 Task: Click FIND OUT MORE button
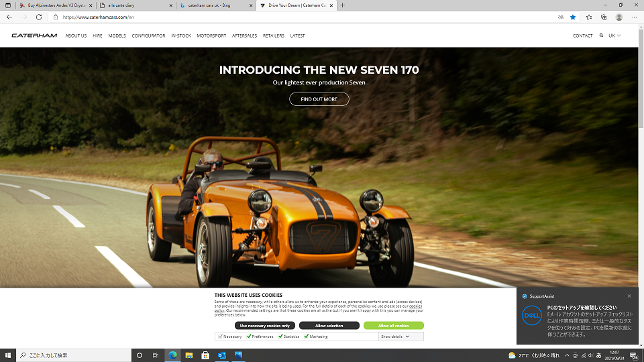[319, 99]
